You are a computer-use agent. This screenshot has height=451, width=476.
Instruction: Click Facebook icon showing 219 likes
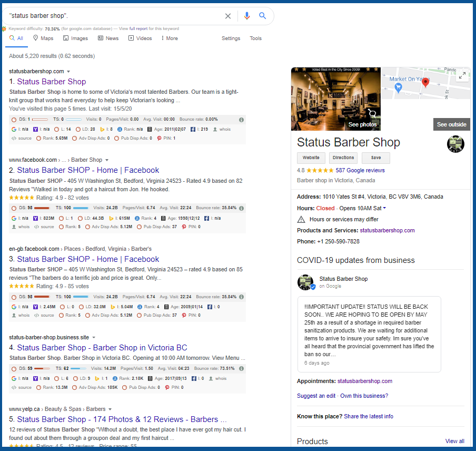click(193, 130)
